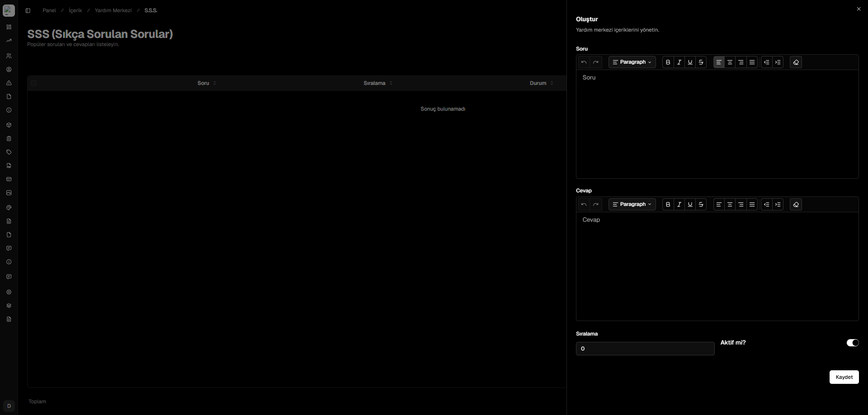
Task: Sort table by Sıralama column
Action: point(378,83)
